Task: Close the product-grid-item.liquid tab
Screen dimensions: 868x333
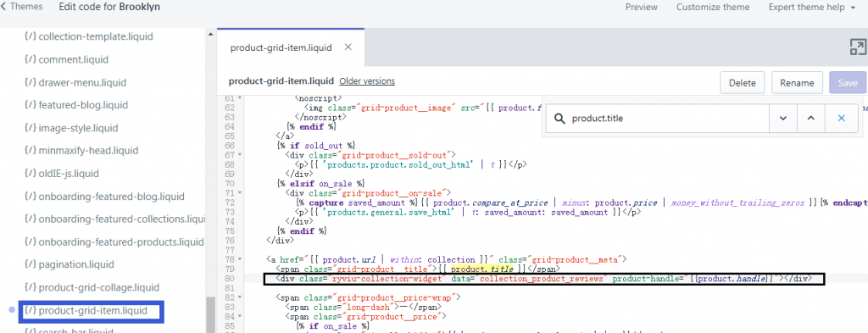Action: [348, 47]
